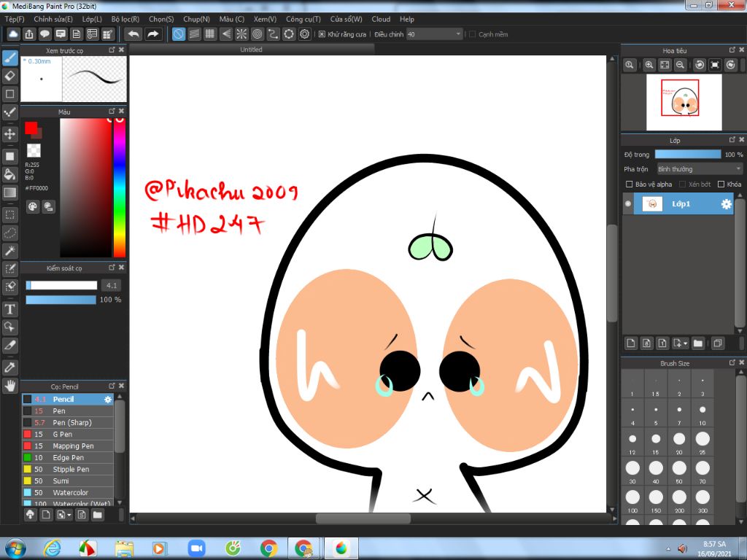The image size is (747, 560).
Task: Open Internet Explorer from the taskbar
Action: (52, 548)
